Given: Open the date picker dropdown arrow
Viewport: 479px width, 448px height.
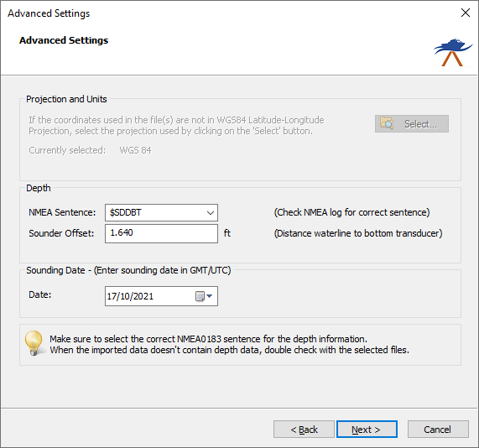Looking at the screenshot, I should (210, 296).
